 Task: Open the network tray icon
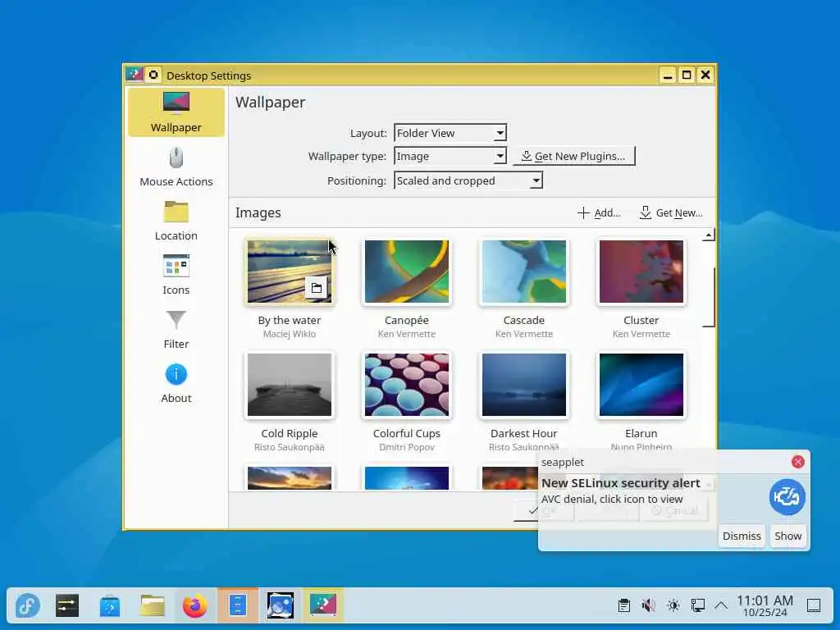(697, 606)
